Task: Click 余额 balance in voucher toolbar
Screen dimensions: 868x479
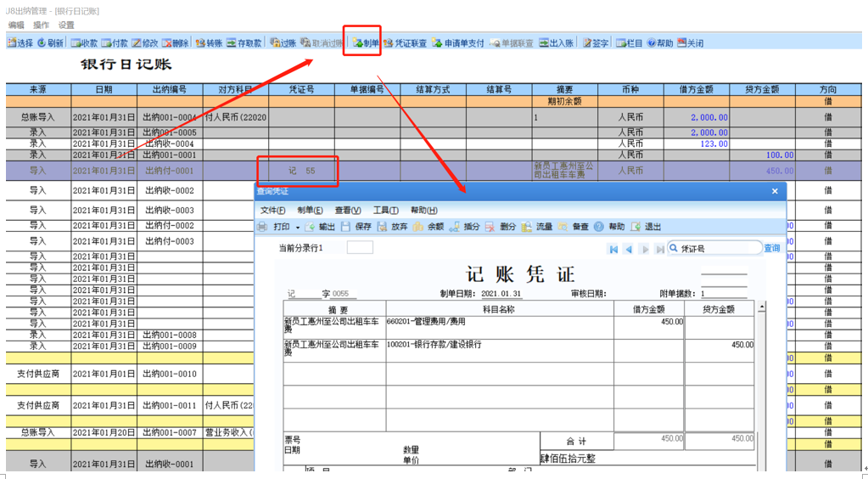Action: pyautogui.click(x=429, y=227)
